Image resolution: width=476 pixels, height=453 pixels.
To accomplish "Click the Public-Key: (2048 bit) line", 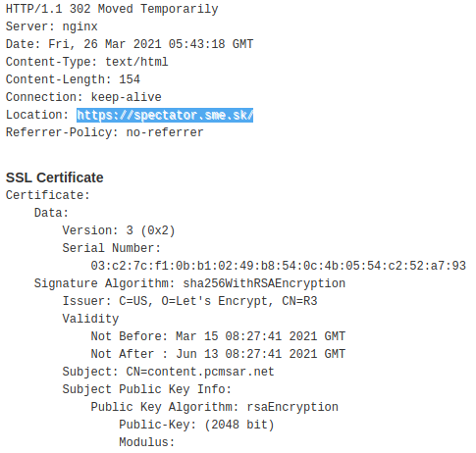I will point(196,425).
